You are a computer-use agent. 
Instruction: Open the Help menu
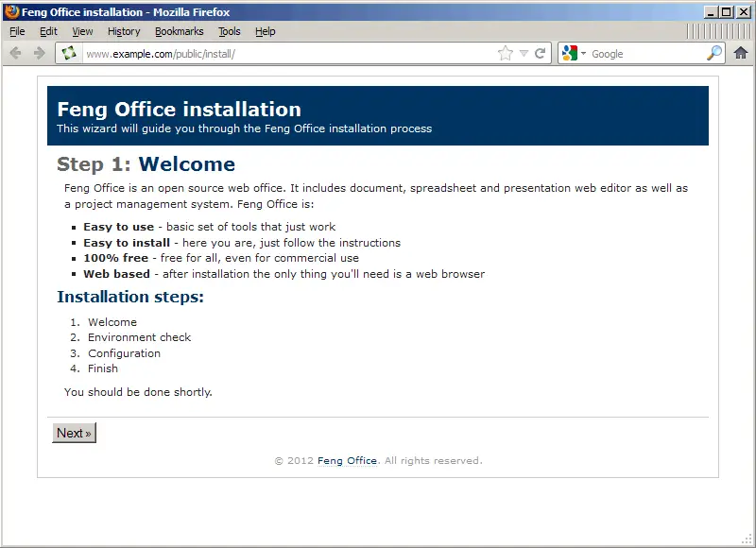(266, 31)
